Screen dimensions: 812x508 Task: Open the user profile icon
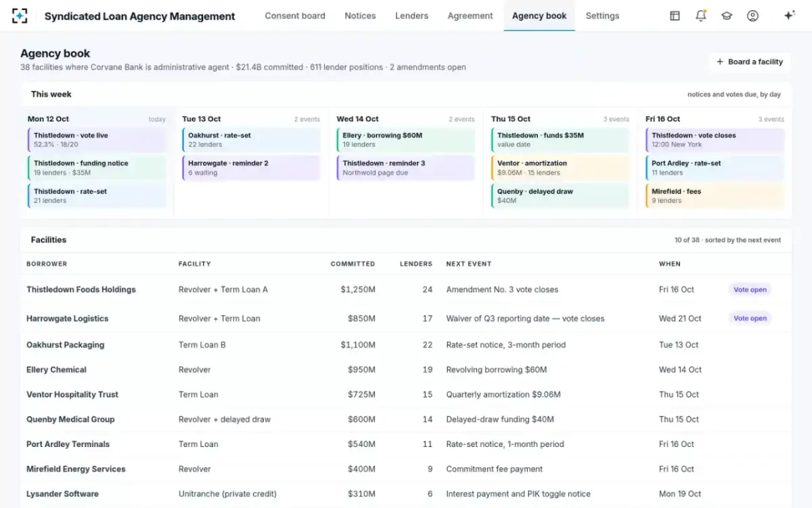(752, 16)
